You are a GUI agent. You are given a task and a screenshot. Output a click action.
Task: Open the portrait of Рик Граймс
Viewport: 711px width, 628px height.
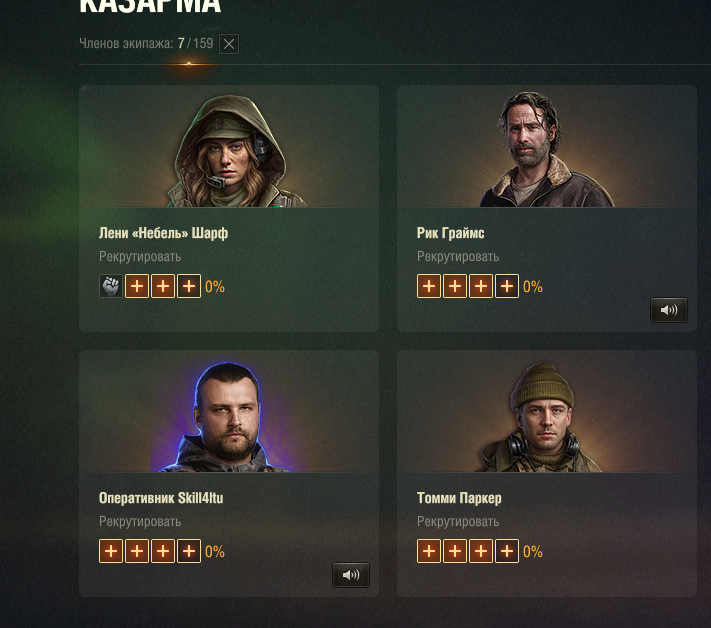coord(546,150)
